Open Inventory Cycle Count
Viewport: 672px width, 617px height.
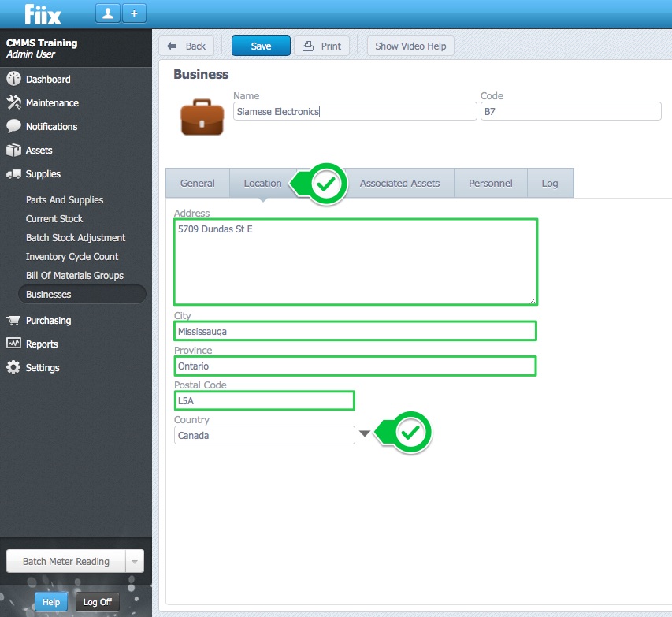72,256
